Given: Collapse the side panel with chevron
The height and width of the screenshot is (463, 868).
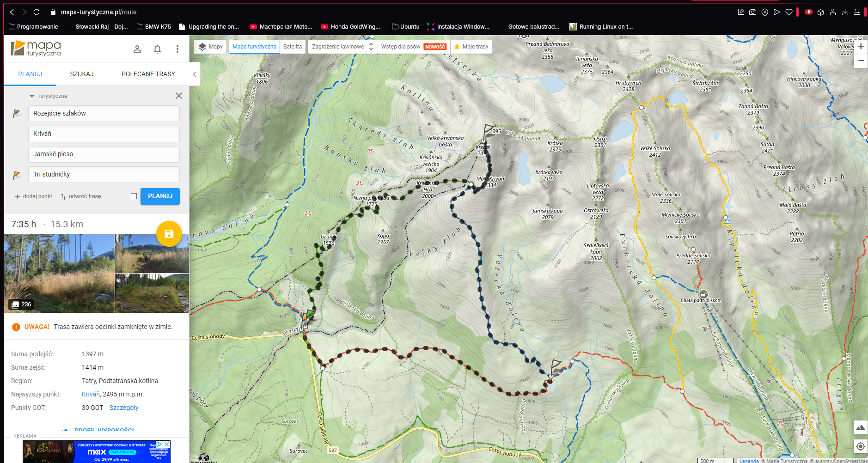Looking at the screenshot, I should point(195,74).
